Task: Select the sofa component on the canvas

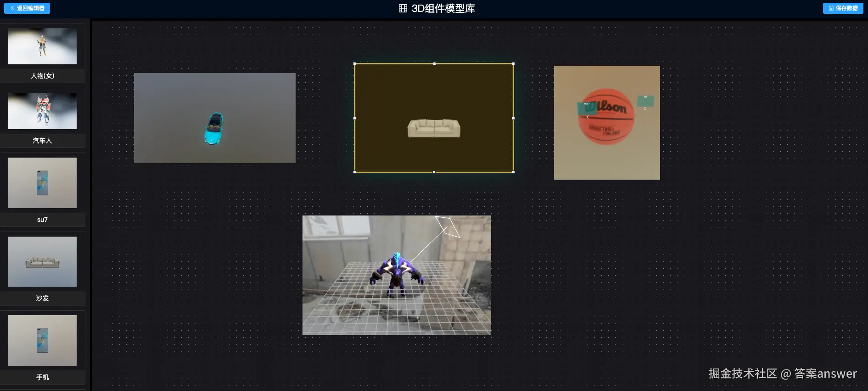Action: (x=434, y=118)
